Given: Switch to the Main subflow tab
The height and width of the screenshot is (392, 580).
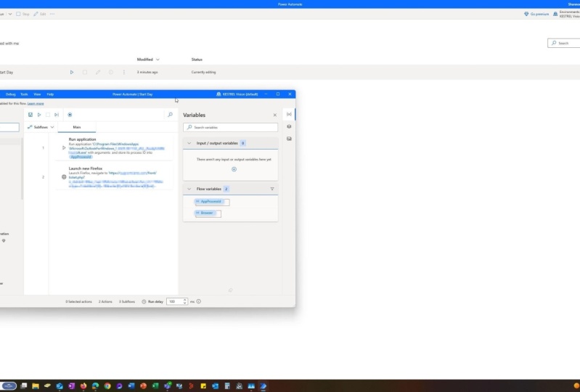Looking at the screenshot, I should pos(77,127).
